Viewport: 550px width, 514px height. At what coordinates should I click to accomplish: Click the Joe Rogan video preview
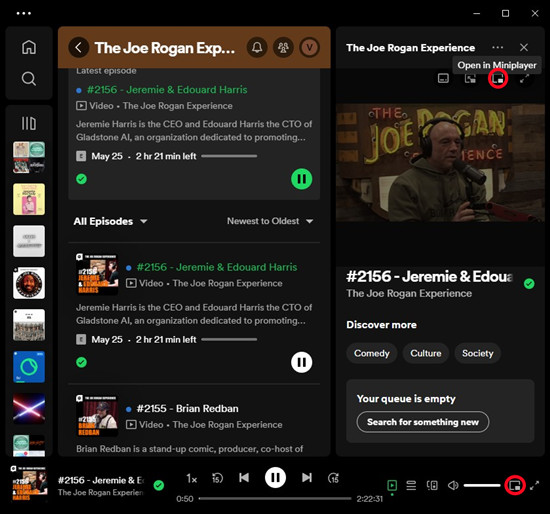pos(440,163)
